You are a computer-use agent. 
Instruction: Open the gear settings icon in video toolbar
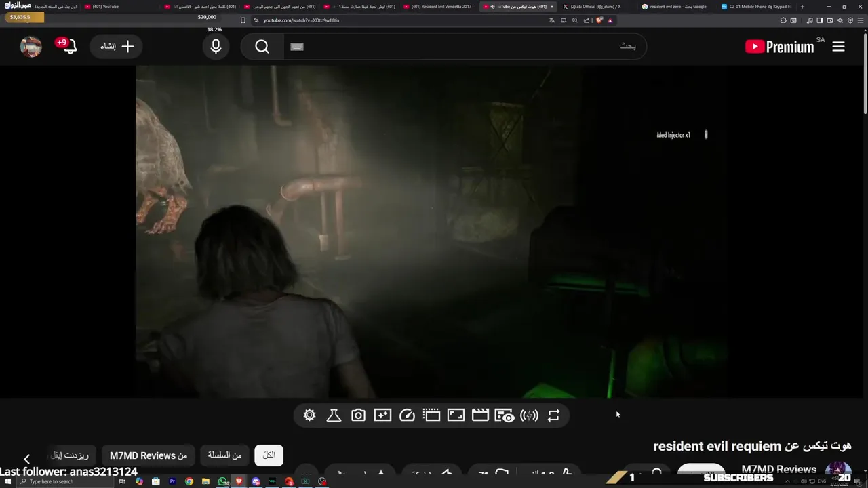309,415
